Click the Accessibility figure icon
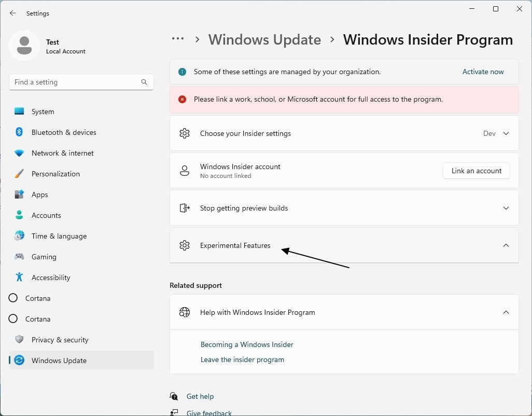 pyautogui.click(x=19, y=277)
